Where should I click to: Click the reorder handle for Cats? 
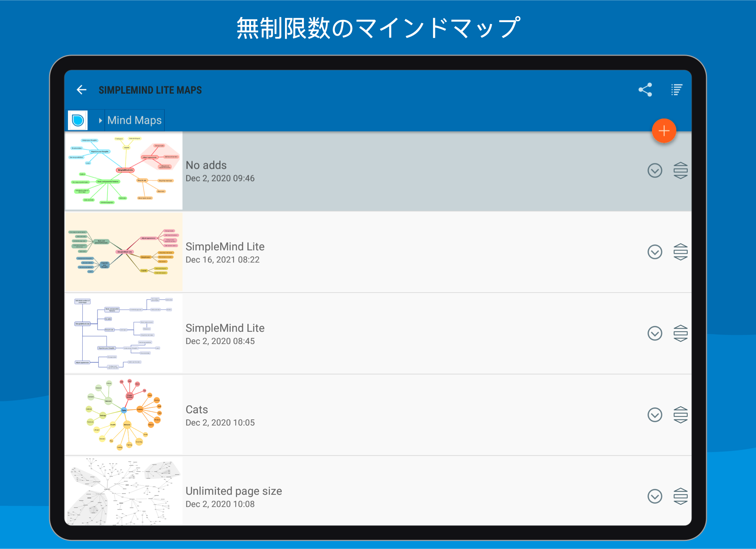coord(680,415)
